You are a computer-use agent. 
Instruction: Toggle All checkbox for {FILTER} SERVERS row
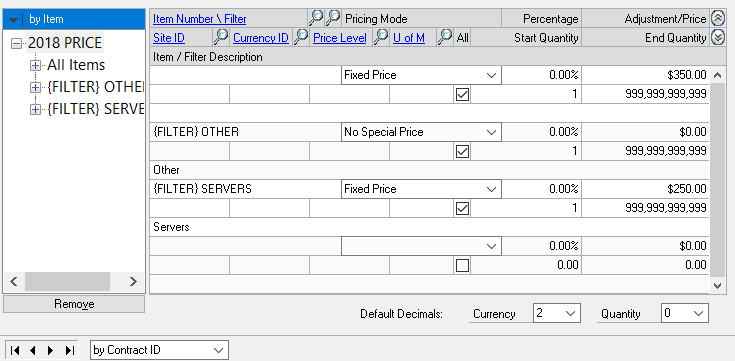[462, 208]
